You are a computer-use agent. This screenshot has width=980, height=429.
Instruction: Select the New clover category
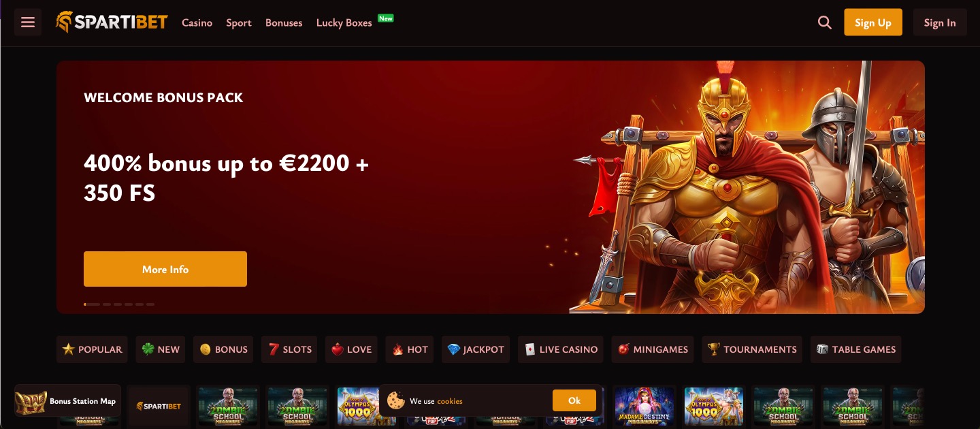click(x=161, y=349)
